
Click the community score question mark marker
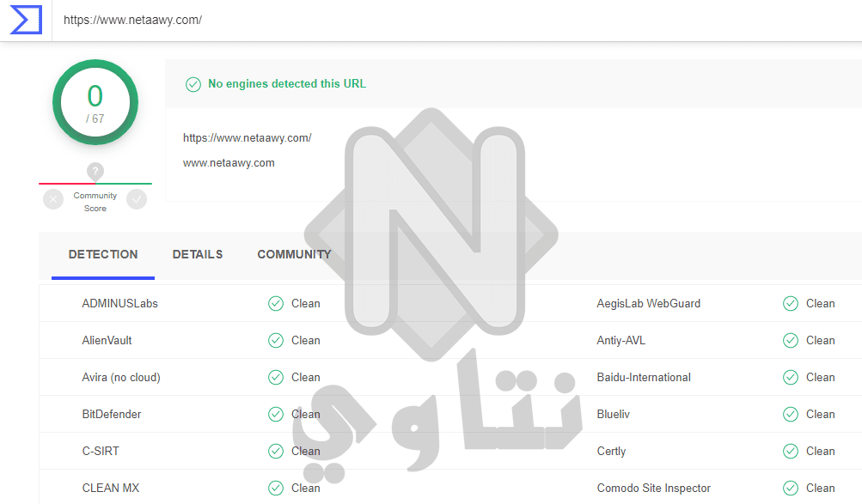coord(95,172)
